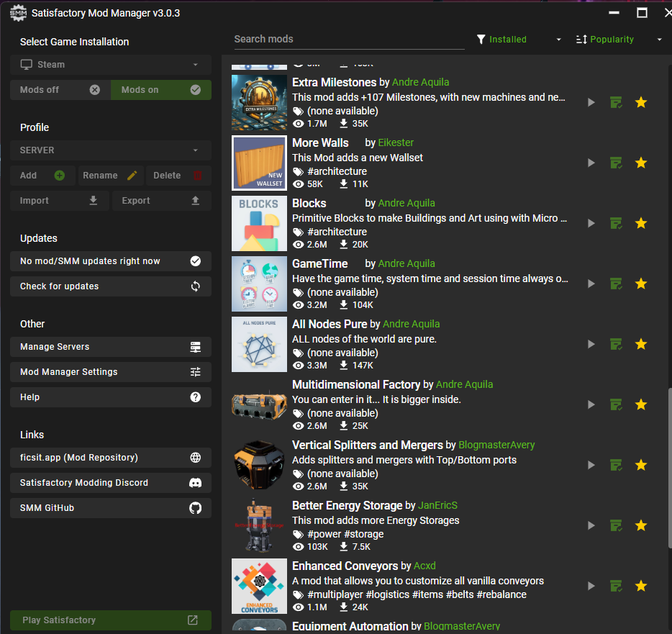
Task: Select the "GameTime" mod title
Action: pyautogui.click(x=319, y=263)
